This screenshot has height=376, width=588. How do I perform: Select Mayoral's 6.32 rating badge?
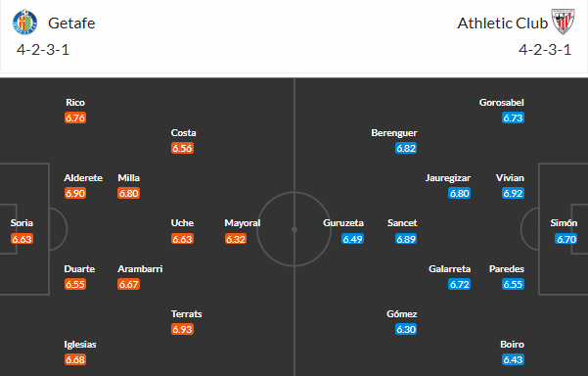point(236,239)
